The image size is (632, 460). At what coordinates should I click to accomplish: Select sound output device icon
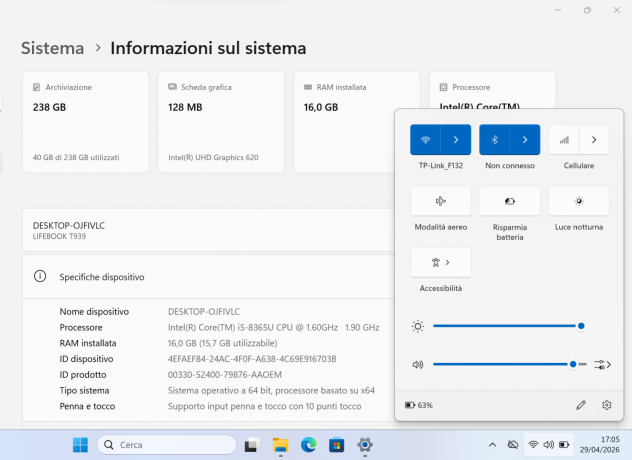coord(602,364)
